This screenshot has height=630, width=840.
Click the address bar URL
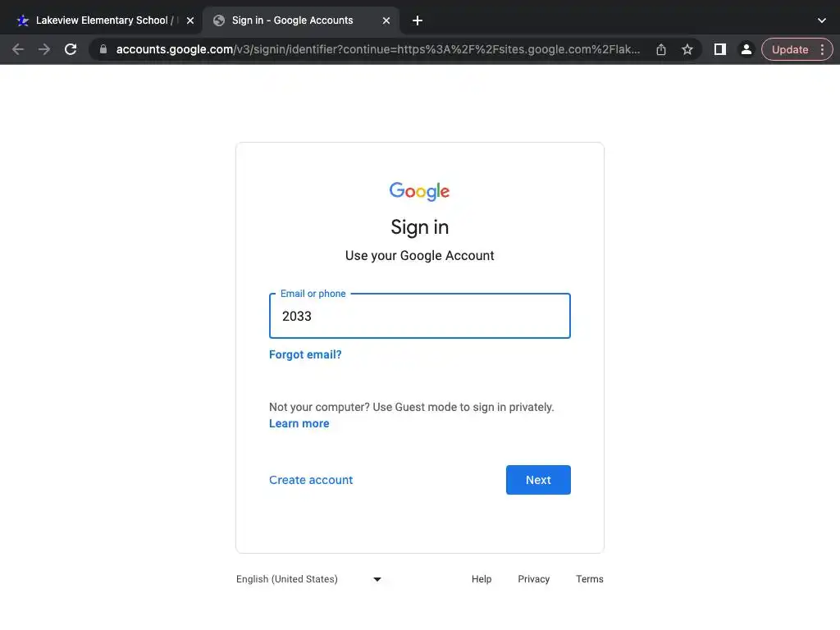coord(377,49)
